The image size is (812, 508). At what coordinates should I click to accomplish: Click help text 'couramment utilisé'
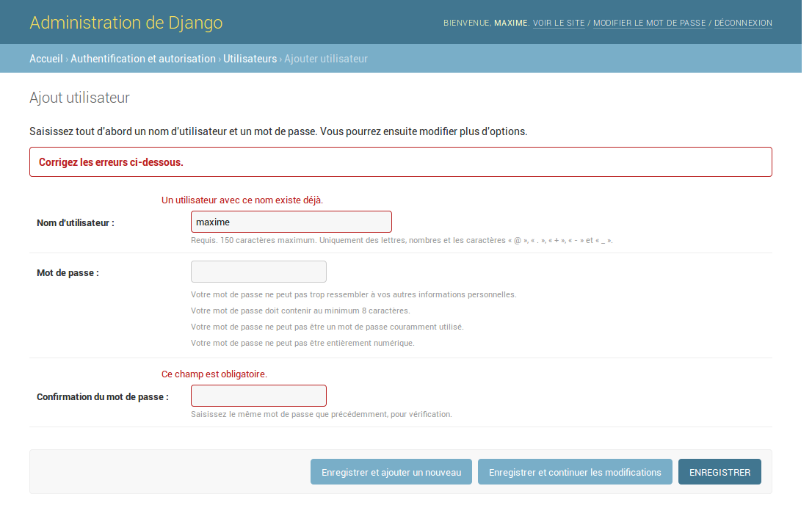tap(327, 327)
